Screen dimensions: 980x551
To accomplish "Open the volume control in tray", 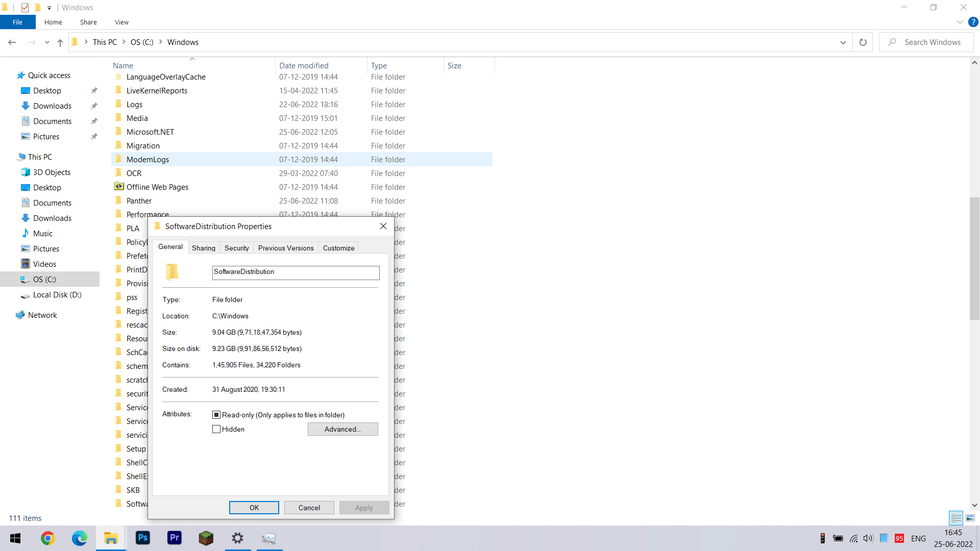I will [x=868, y=538].
